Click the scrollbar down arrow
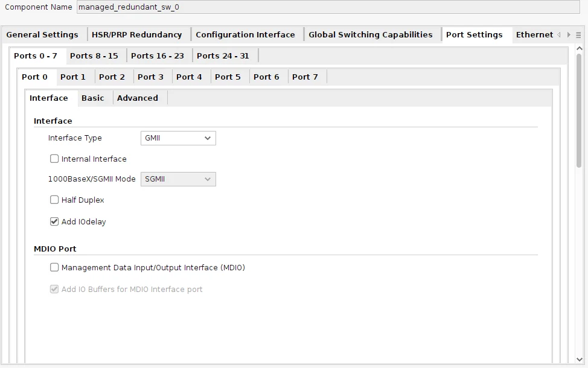This screenshot has height=368, width=588. [579, 360]
